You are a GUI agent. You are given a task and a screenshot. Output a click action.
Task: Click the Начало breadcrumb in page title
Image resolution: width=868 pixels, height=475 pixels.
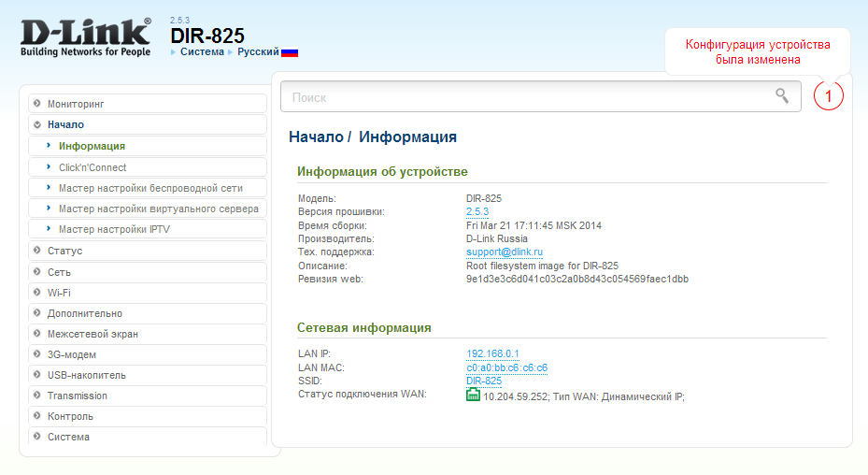point(316,137)
